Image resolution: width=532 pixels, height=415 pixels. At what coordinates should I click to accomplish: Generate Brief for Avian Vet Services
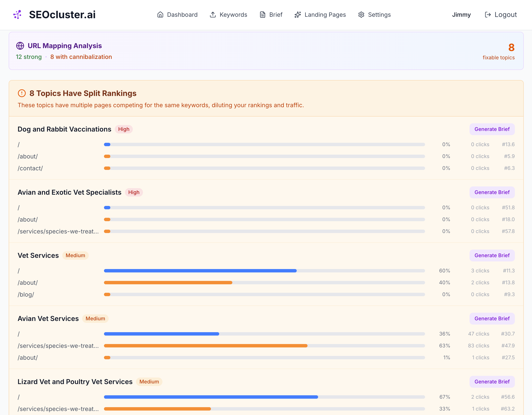(492, 318)
